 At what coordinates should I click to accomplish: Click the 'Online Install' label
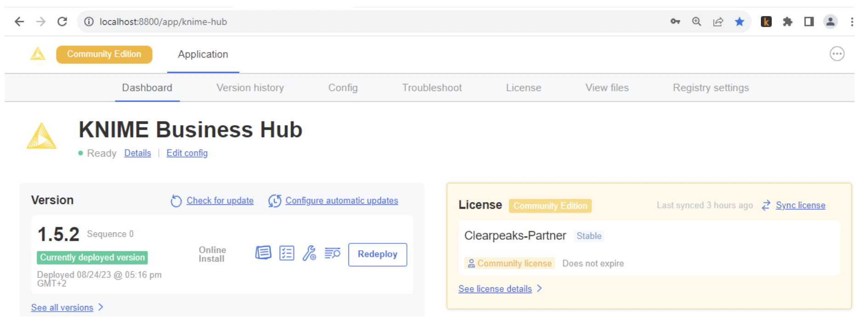(x=212, y=254)
